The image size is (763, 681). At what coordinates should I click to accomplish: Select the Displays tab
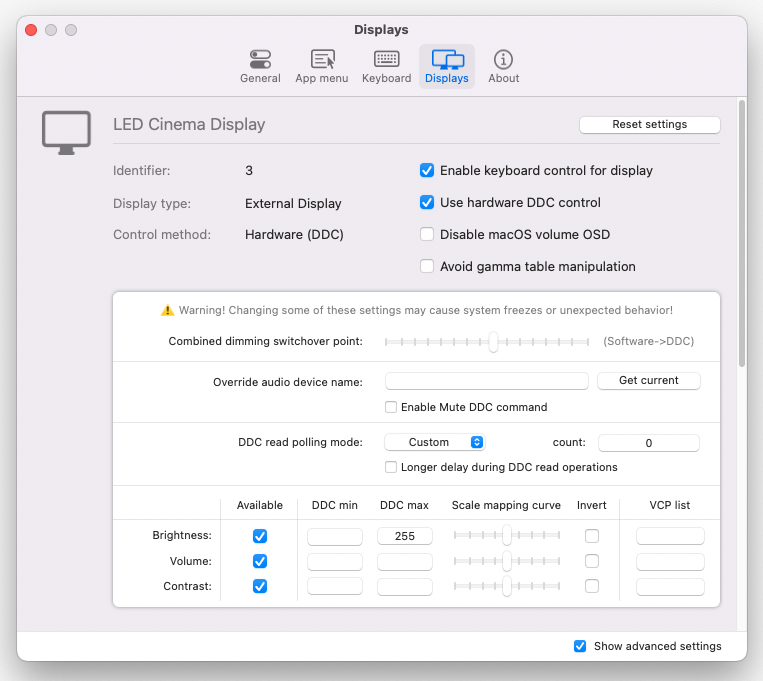[447, 67]
